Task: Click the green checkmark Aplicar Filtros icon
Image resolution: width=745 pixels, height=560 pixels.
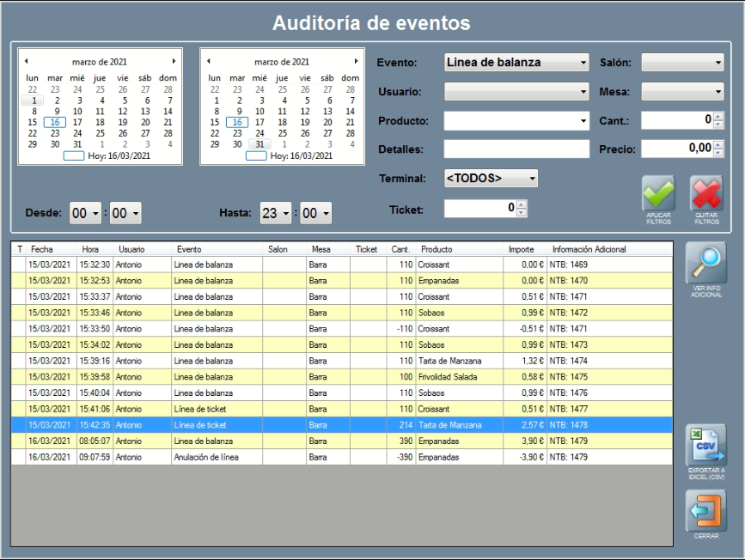Action: coord(658,194)
